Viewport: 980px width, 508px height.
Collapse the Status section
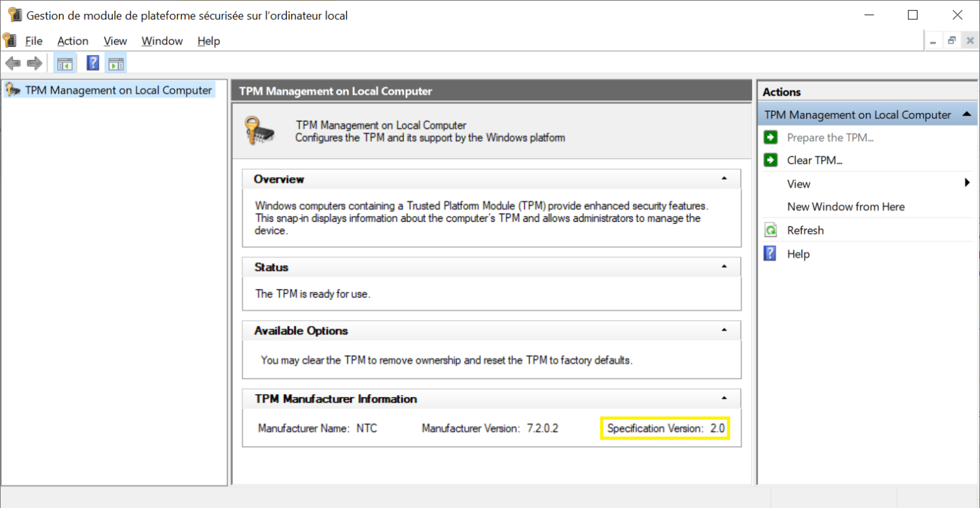tap(724, 267)
